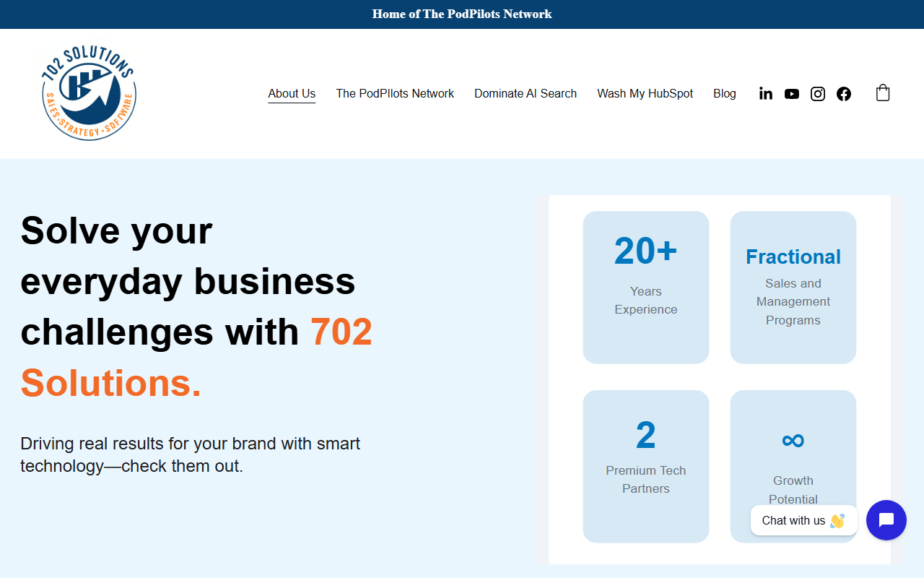Click the "2" Premium Tech Partners card
This screenshot has width=924, height=578.
tap(646, 466)
